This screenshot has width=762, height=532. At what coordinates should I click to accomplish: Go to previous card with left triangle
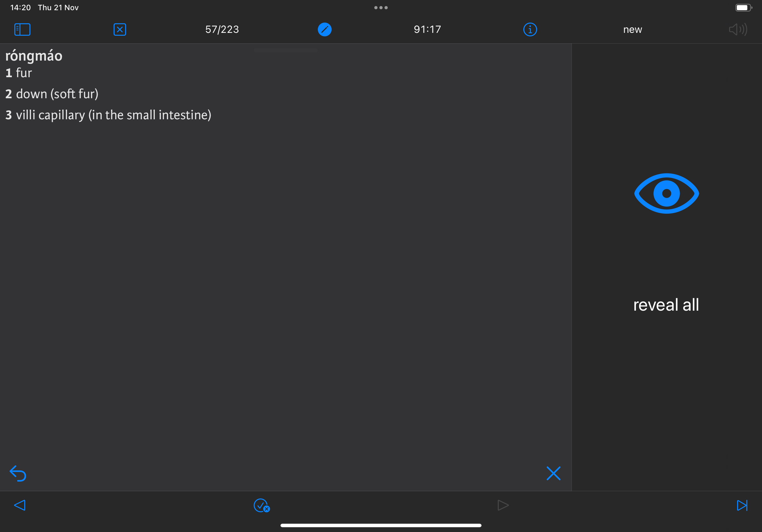[x=20, y=505]
